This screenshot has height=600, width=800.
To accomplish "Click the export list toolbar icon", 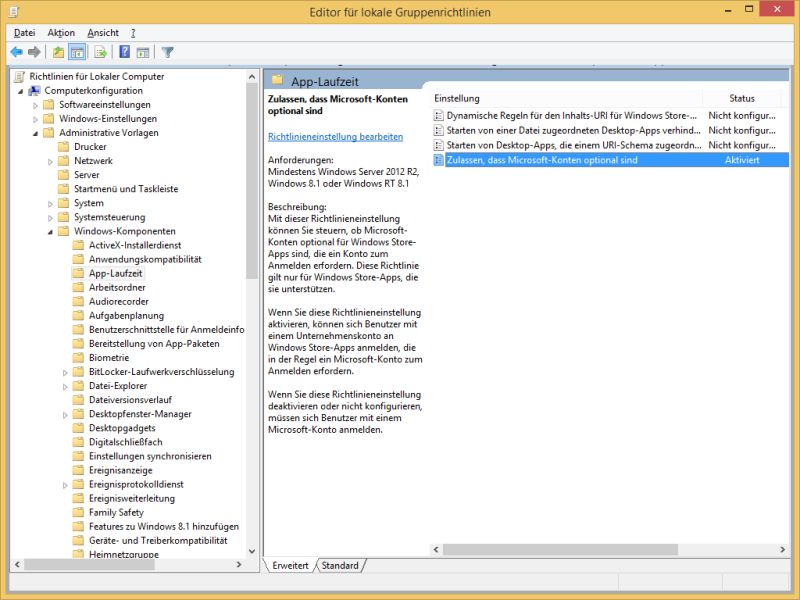I will [x=101, y=52].
